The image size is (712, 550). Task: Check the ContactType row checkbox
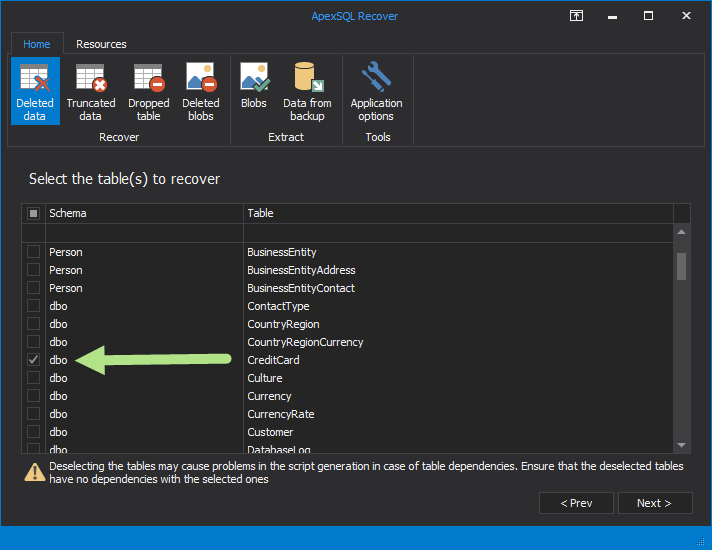tap(33, 306)
